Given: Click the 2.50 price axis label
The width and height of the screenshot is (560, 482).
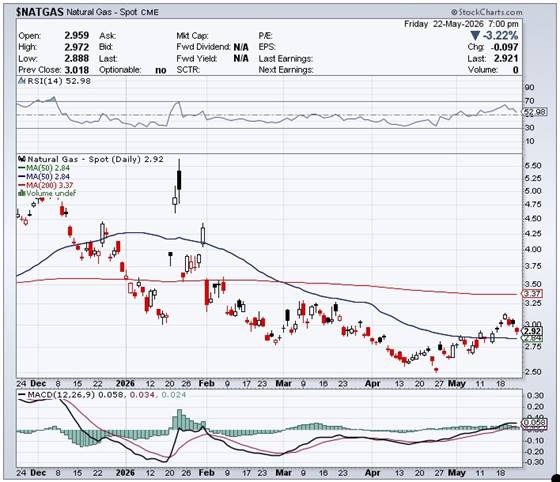Looking at the screenshot, I should pyautogui.click(x=533, y=372).
